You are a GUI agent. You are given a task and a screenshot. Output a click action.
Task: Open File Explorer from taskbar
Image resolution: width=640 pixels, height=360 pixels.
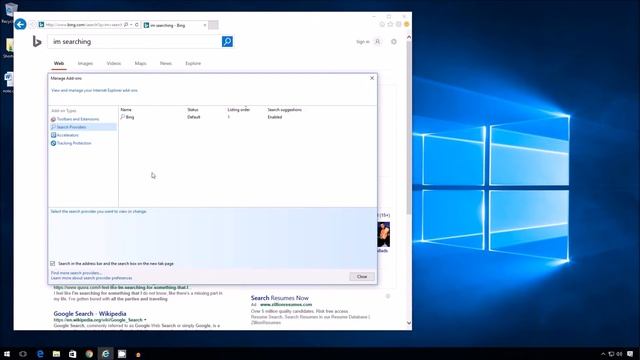pos(56,354)
